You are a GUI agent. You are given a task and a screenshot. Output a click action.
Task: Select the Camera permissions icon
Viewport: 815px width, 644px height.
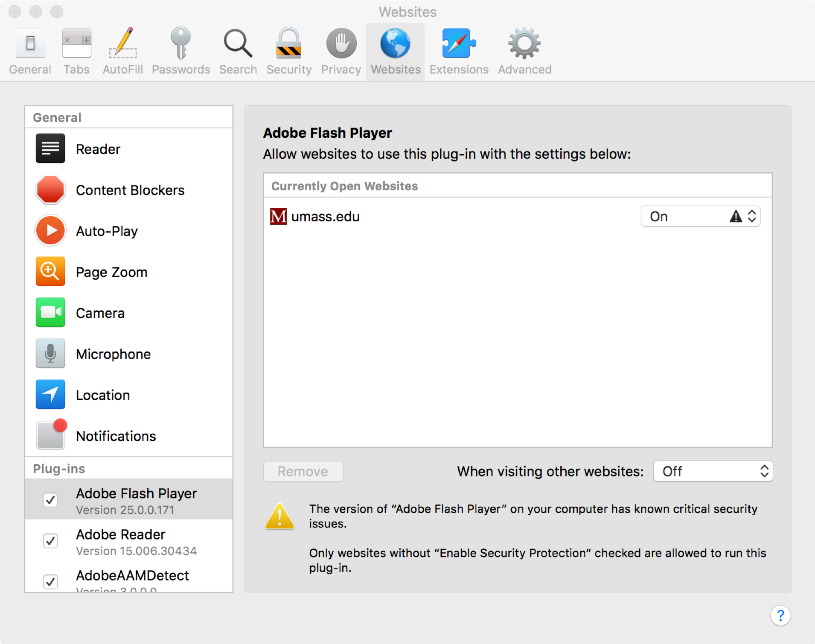(x=50, y=312)
